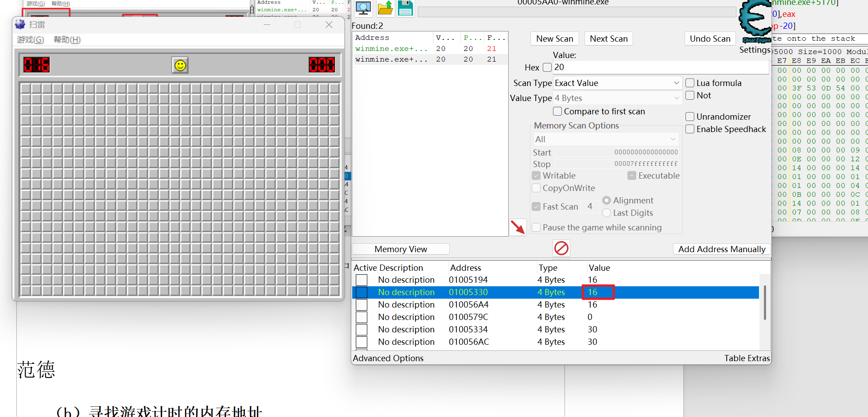Open the 游戏(G) menu in Minesweeper
868x417 pixels.
[31, 40]
